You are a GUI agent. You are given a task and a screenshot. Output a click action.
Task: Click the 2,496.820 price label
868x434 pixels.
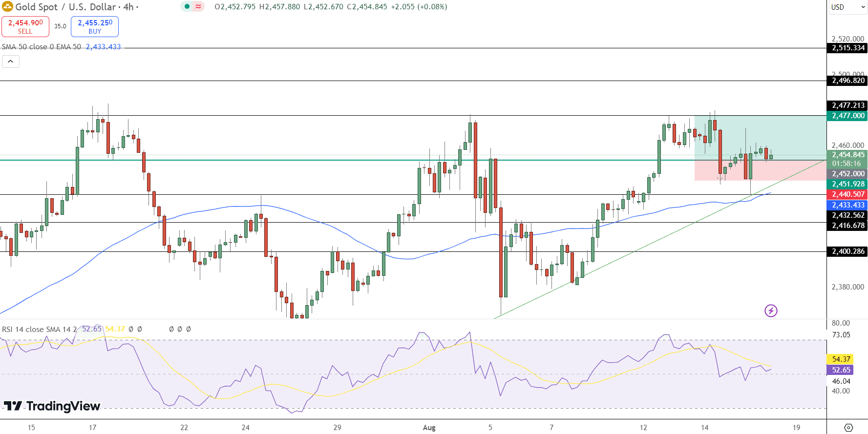tap(848, 81)
